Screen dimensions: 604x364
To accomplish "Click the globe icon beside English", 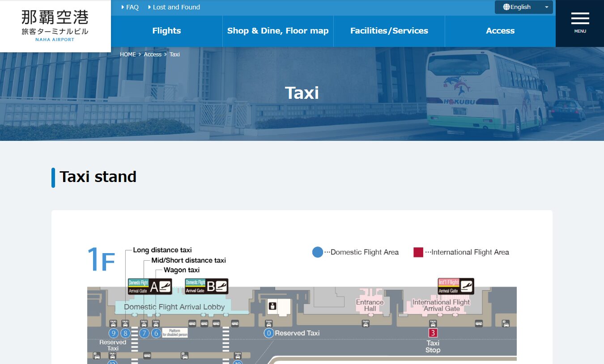I will pyautogui.click(x=506, y=7).
